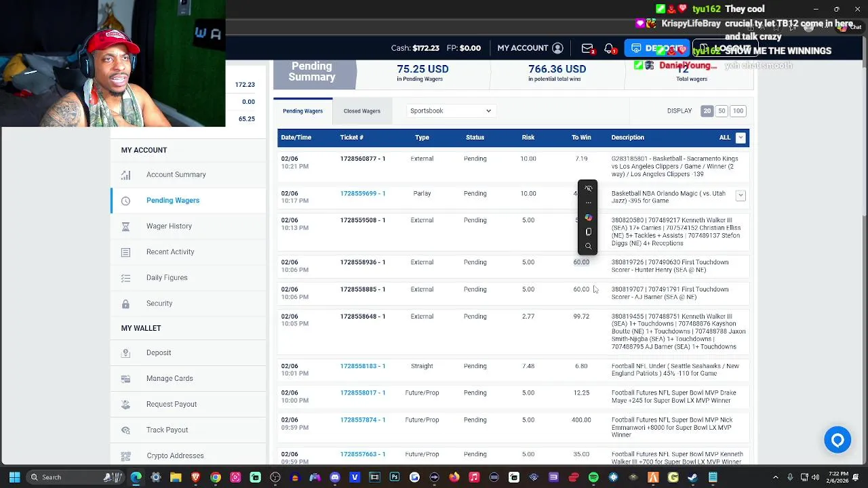Set display count to 50
The height and width of the screenshot is (488, 868).
722,111
